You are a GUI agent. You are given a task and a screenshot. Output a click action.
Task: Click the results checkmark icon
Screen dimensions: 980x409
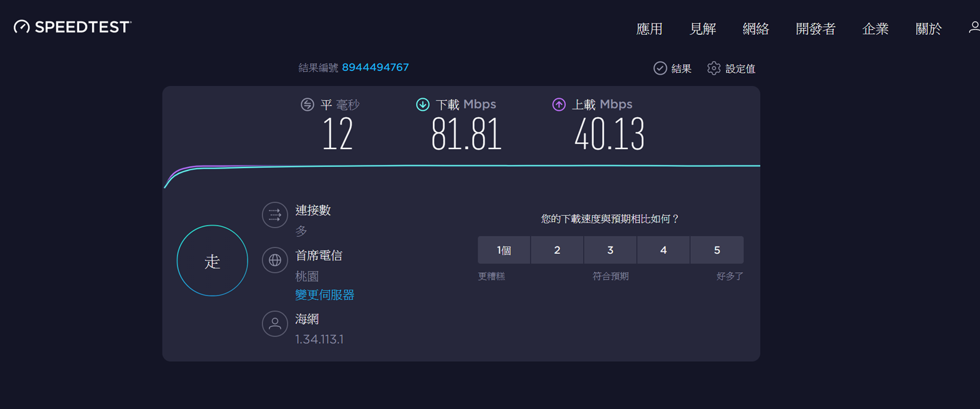pos(660,68)
